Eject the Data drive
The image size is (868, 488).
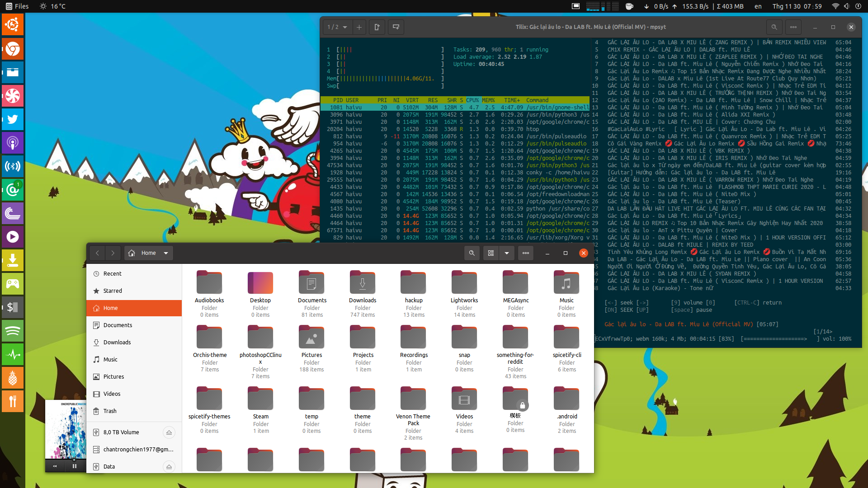click(169, 467)
